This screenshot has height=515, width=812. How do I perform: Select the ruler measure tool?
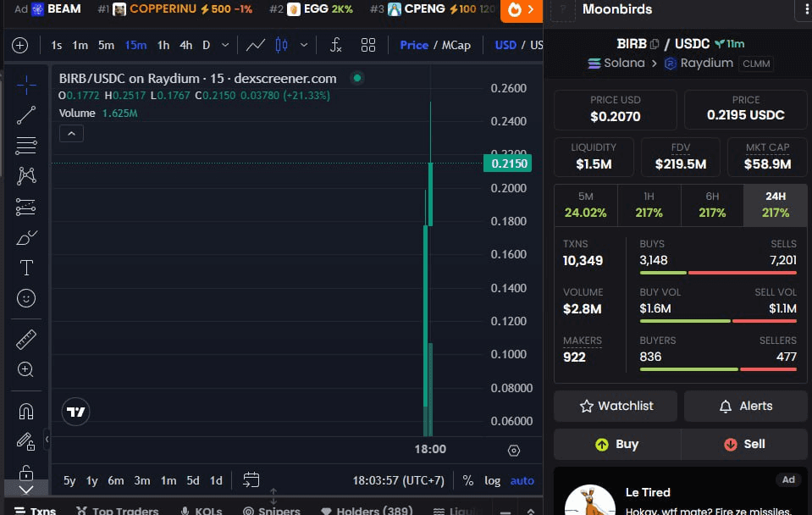[x=26, y=340]
